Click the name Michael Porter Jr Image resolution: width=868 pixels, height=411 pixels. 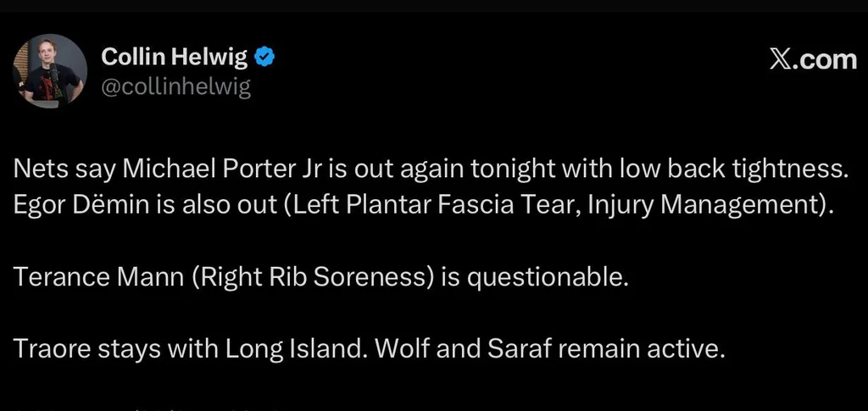[x=217, y=169]
